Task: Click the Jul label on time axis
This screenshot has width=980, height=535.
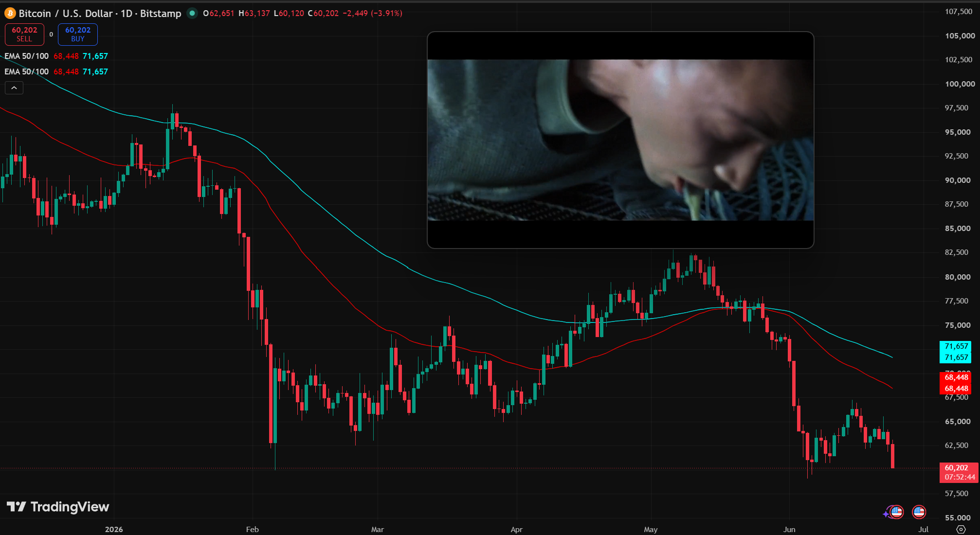Action: [924, 530]
